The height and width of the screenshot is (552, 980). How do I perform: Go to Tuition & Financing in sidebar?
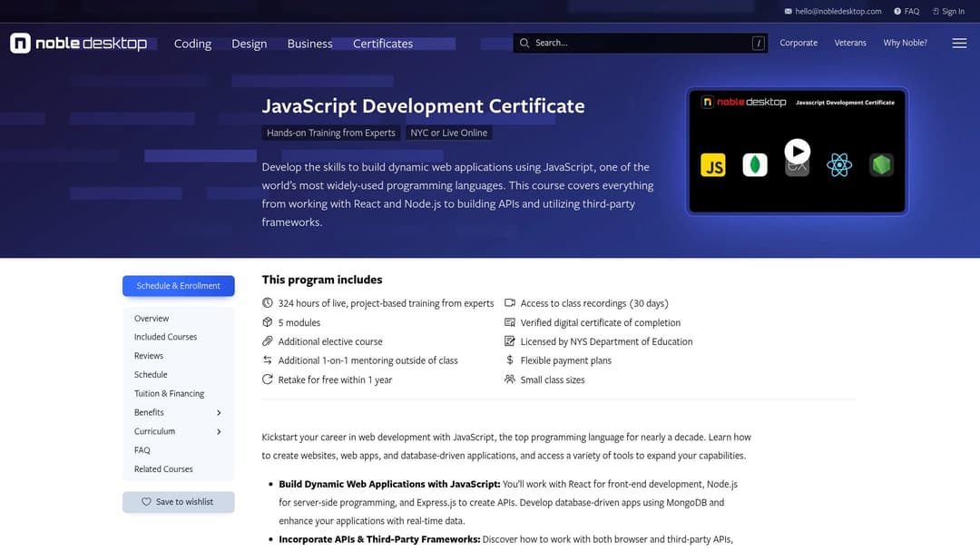coord(169,393)
